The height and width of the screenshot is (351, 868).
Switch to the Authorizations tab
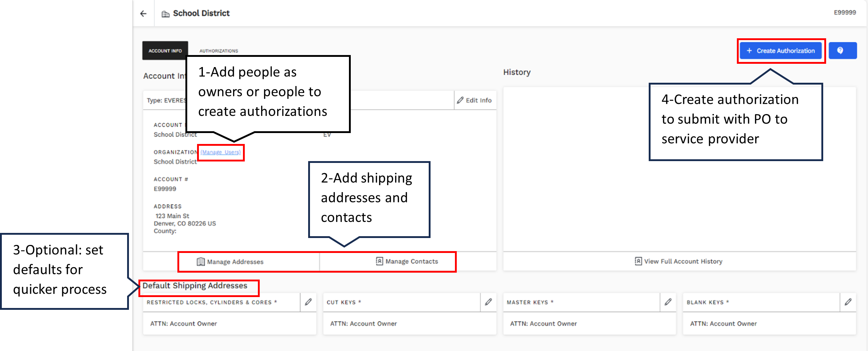pos(219,51)
